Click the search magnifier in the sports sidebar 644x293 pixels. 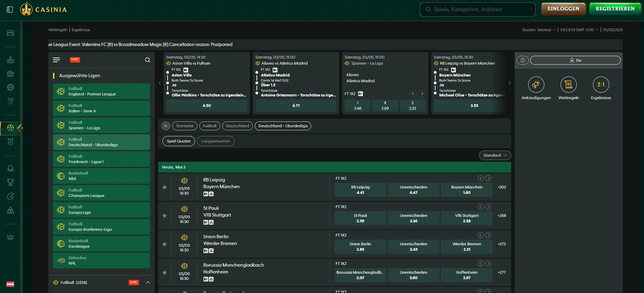[x=148, y=60]
